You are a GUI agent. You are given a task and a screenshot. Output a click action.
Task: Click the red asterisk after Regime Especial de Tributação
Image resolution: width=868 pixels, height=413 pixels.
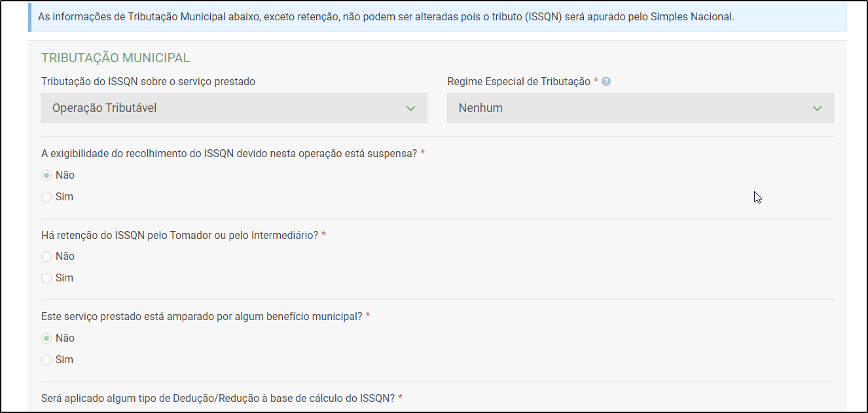coord(596,81)
